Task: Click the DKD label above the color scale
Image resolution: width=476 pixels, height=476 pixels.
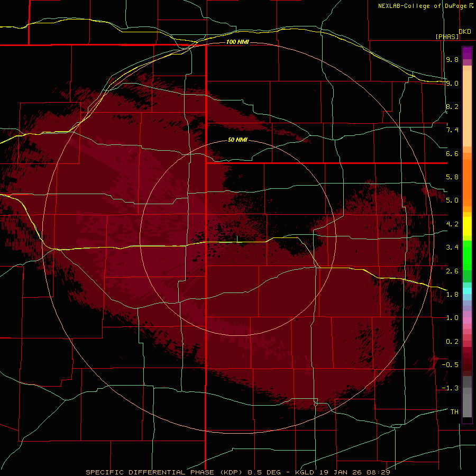Action: coord(465,32)
